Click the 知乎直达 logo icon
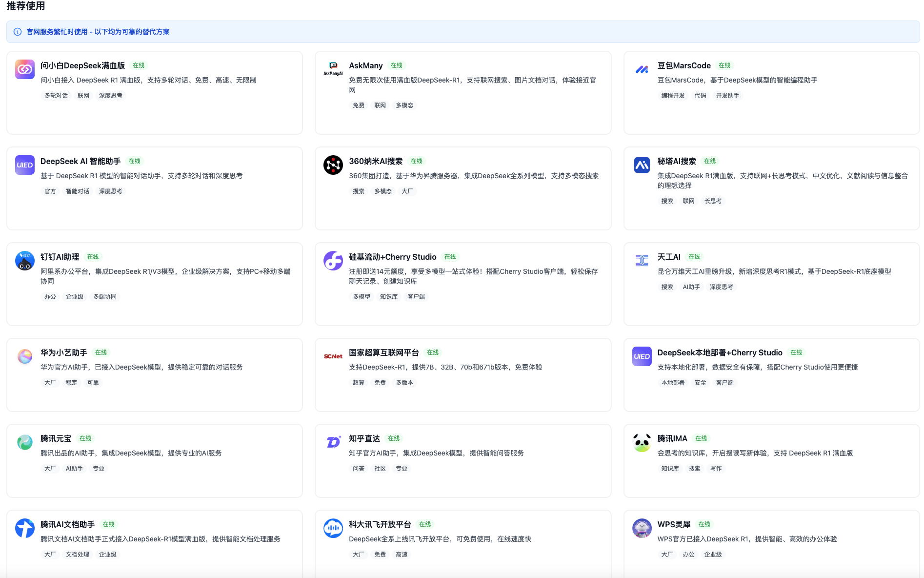Screen dimensions: 924x578 click(x=333, y=442)
